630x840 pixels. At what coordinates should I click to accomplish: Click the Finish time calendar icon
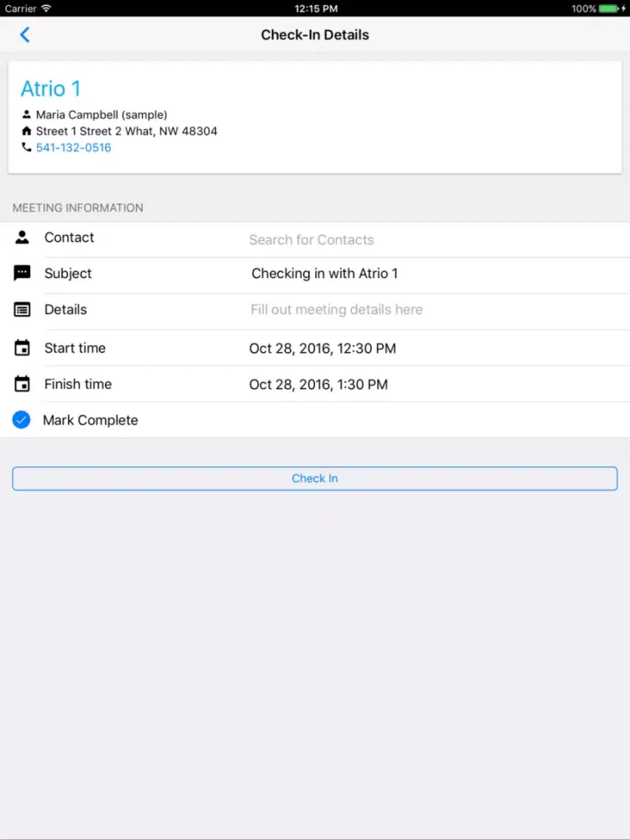22,384
